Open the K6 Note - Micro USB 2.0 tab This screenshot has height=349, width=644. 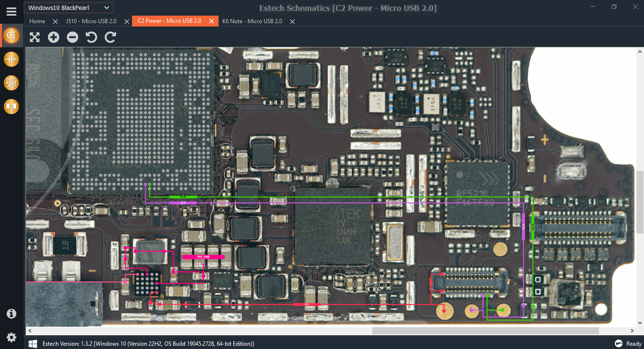click(x=252, y=21)
